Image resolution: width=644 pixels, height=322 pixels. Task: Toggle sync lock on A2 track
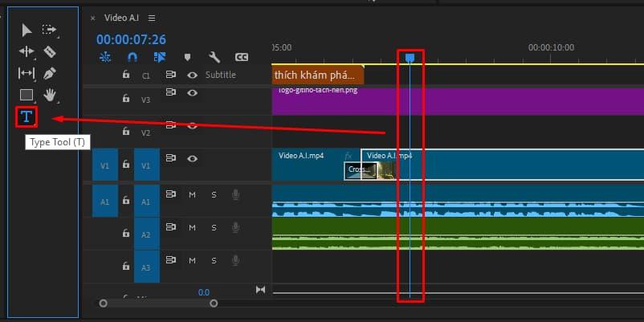(171, 227)
